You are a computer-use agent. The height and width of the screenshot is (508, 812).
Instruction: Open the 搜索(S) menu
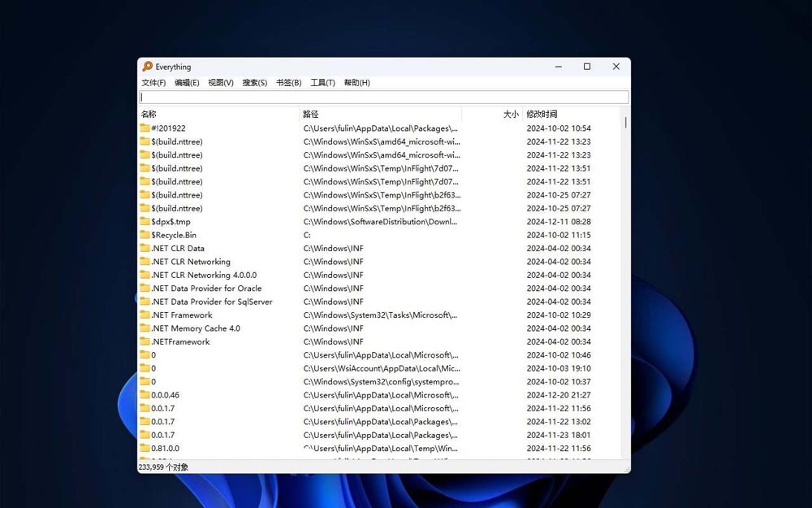[x=255, y=82]
